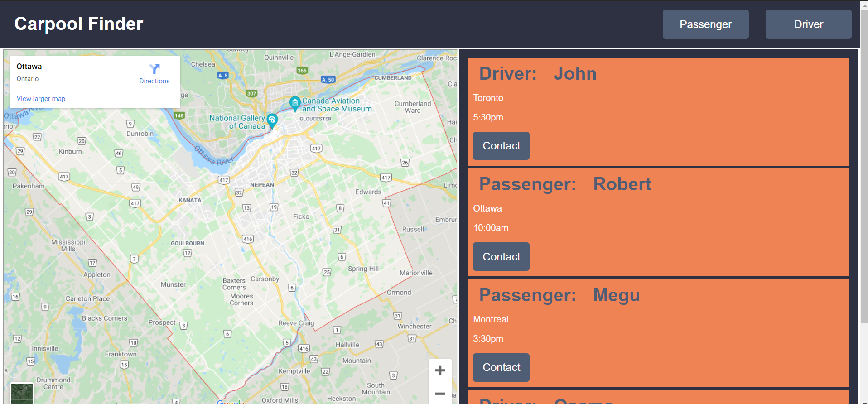Image resolution: width=868 pixels, height=404 pixels.
Task: Click the Russell label on map
Action: click(413, 229)
